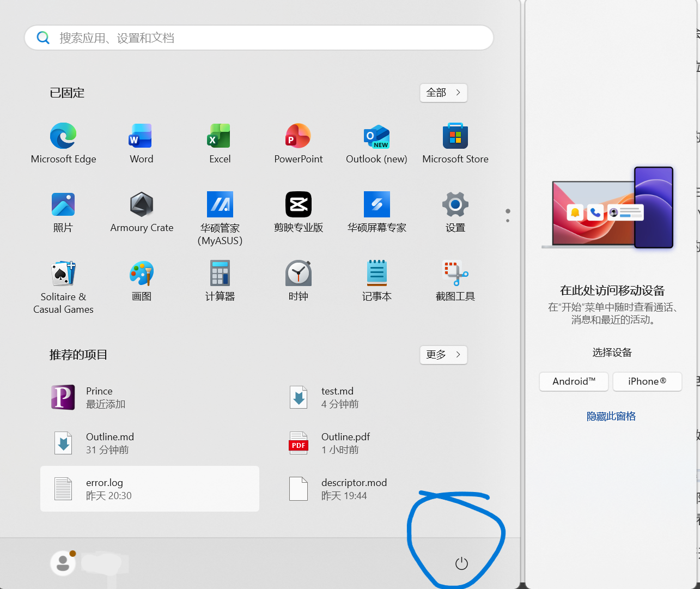700x589 pixels.
Task: Launch Armoury Crate
Action: [x=142, y=212]
